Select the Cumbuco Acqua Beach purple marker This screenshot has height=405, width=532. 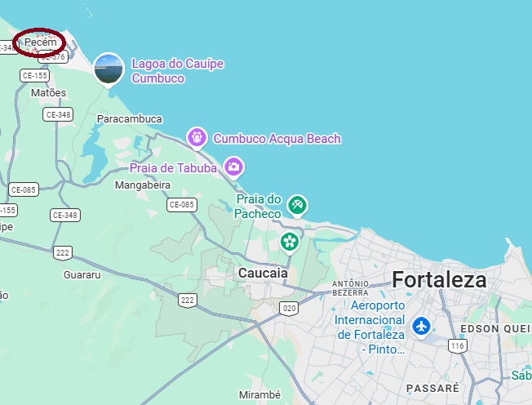point(197,138)
